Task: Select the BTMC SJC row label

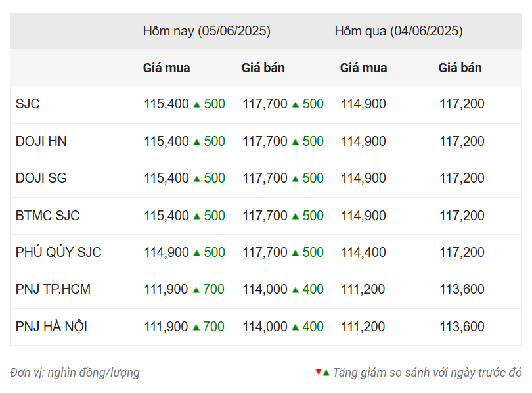Action: pyautogui.click(x=47, y=216)
